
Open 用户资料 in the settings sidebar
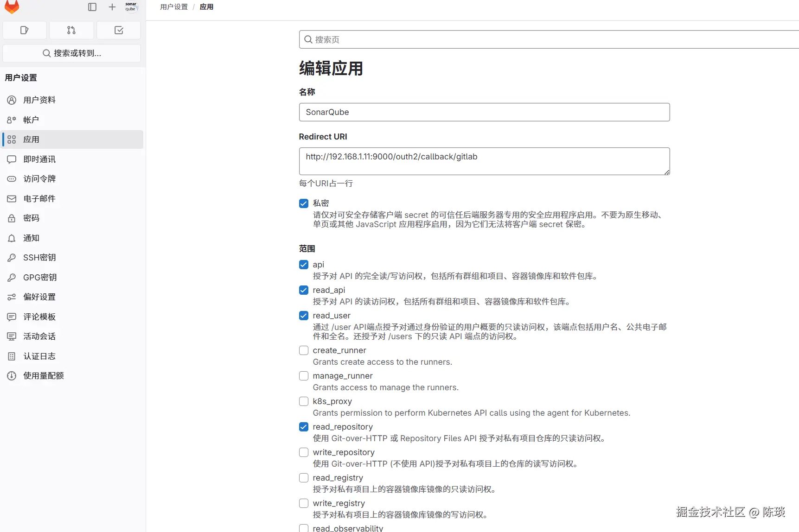pyautogui.click(x=73, y=100)
